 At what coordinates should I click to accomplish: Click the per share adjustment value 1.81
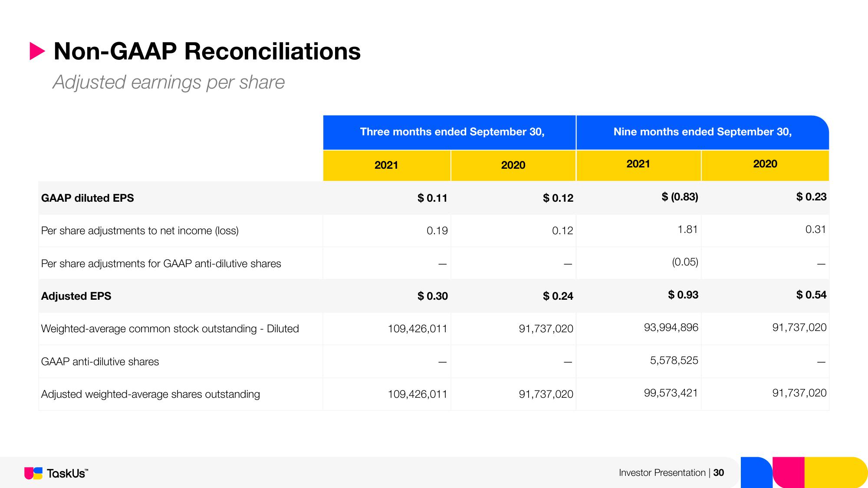[687, 229]
